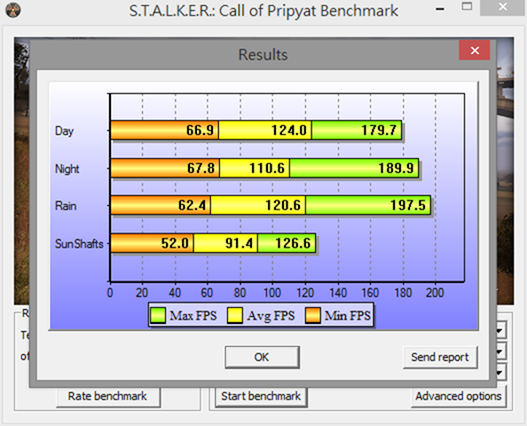Viewport: 527px width, 426px height.
Task: Click the SunShafts max value 126.6
Action: click(293, 243)
